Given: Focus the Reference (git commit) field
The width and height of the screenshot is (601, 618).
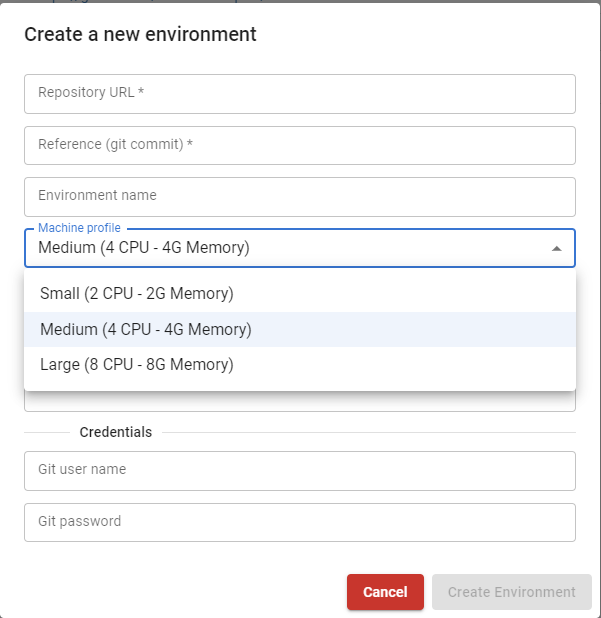Looking at the screenshot, I should (x=300, y=145).
